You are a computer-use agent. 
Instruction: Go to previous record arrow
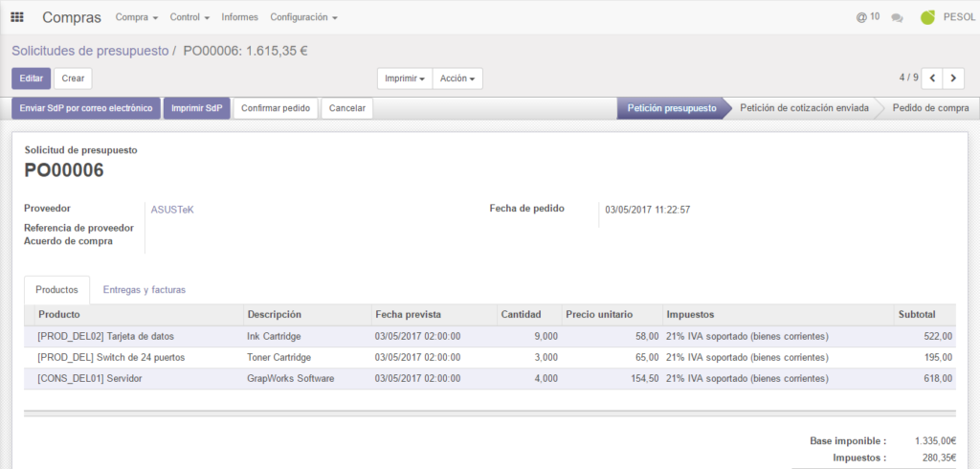pos(932,78)
